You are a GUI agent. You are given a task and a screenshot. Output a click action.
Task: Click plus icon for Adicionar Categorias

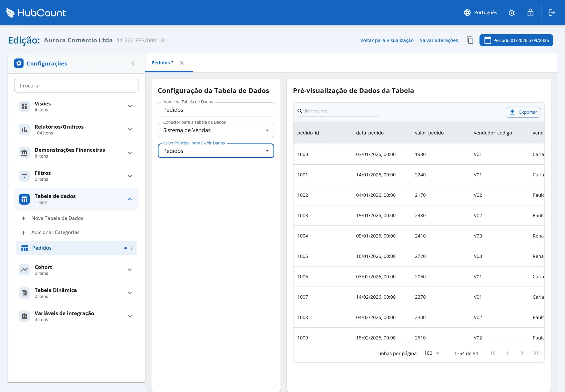click(x=24, y=232)
